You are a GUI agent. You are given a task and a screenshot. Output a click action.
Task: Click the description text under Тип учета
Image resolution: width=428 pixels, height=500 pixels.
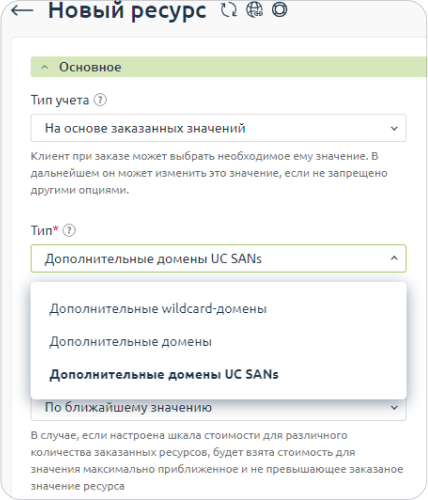(209, 173)
